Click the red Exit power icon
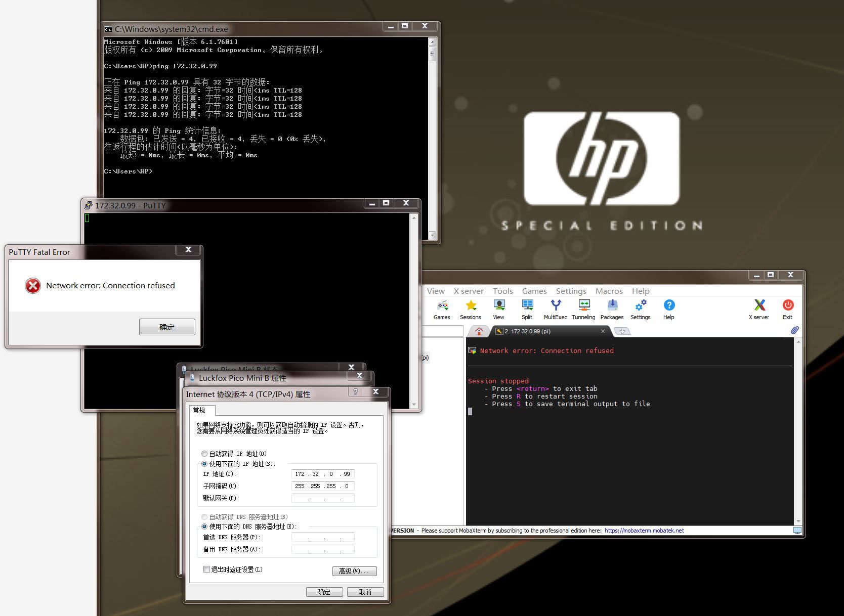The width and height of the screenshot is (844, 616). (x=788, y=310)
